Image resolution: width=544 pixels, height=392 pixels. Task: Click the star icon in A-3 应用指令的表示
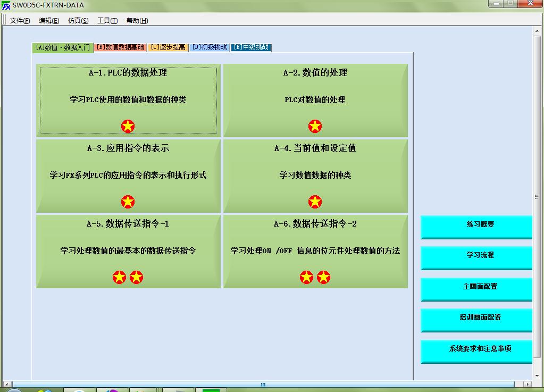coord(128,202)
